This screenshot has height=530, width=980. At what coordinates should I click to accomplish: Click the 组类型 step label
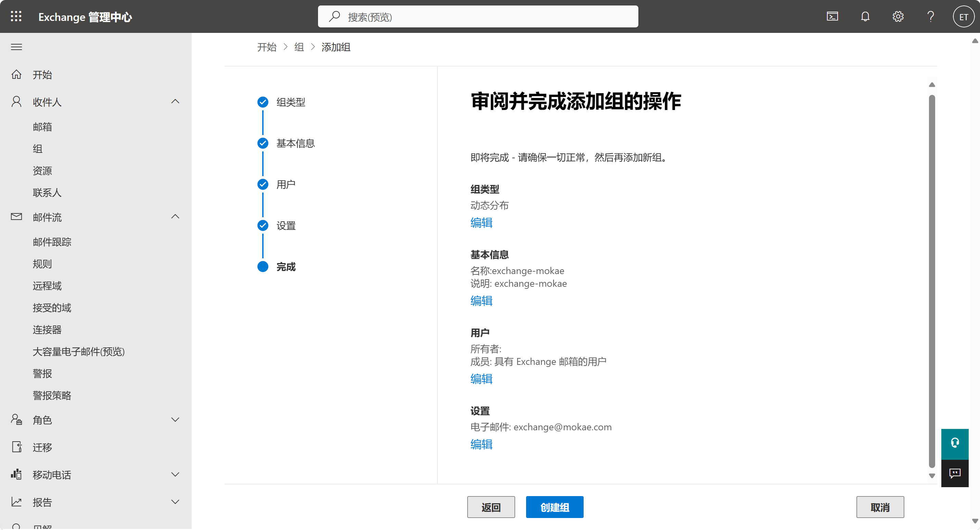click(x=291, y=102)
